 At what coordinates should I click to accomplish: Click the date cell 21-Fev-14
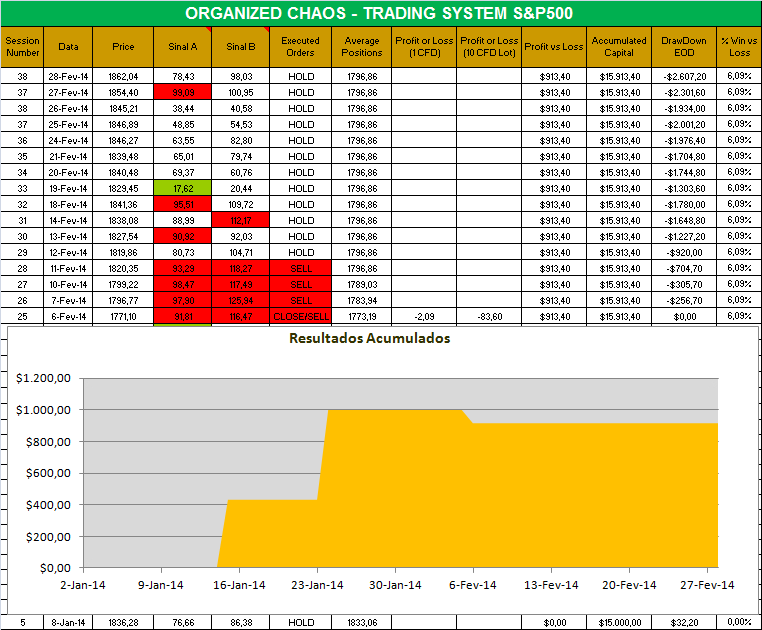pyautogui.click(x=68, y=157)
